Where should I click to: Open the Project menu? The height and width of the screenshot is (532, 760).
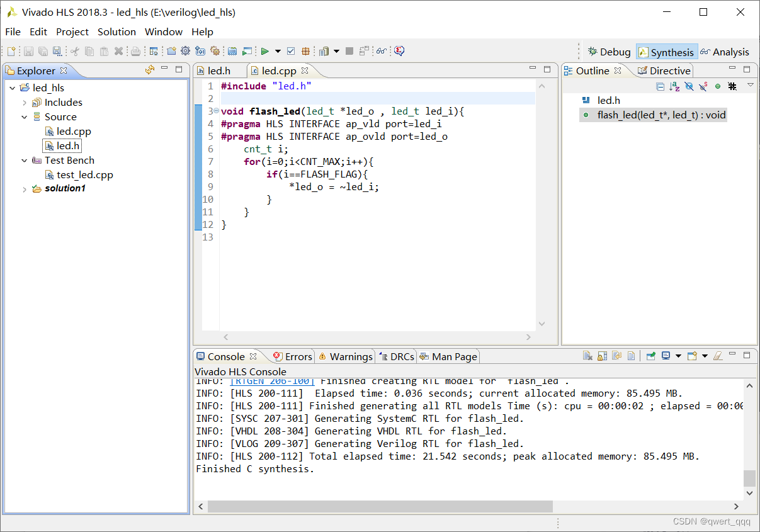(x=72, y=31)
